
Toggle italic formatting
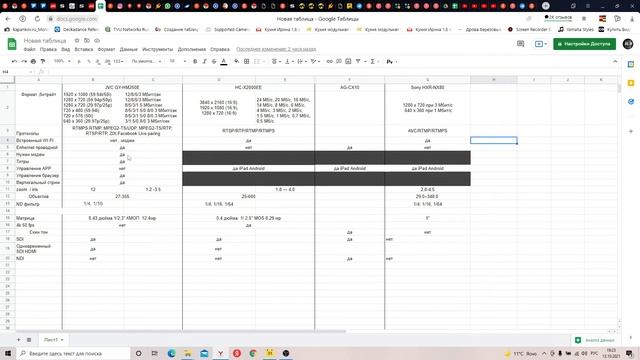204,62
